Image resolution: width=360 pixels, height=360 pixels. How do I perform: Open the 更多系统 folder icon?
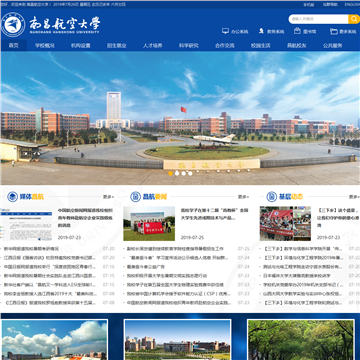334,31
